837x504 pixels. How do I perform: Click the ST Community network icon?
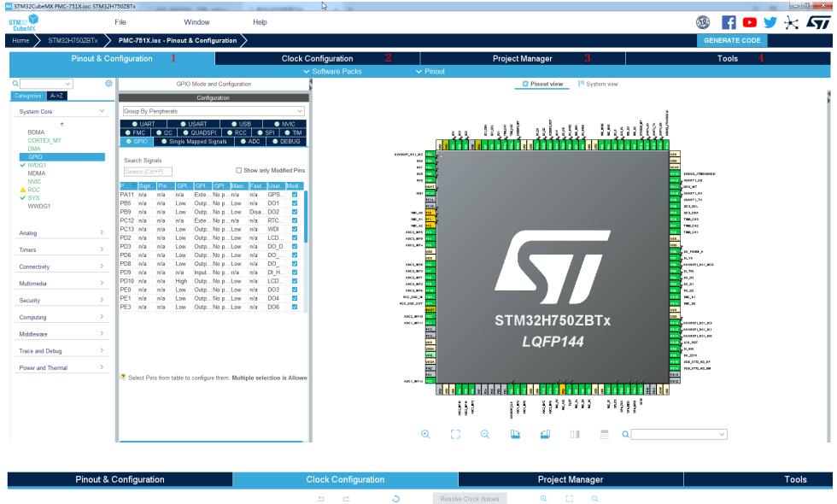click(x=791, y=21)
